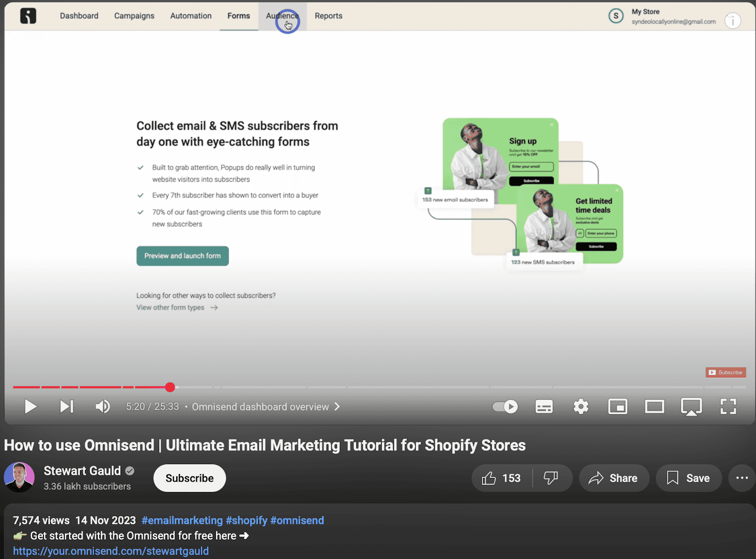The height and width of the screenshot is (559, 756).
Task: Mute the video volume
Action: (103, 407)
